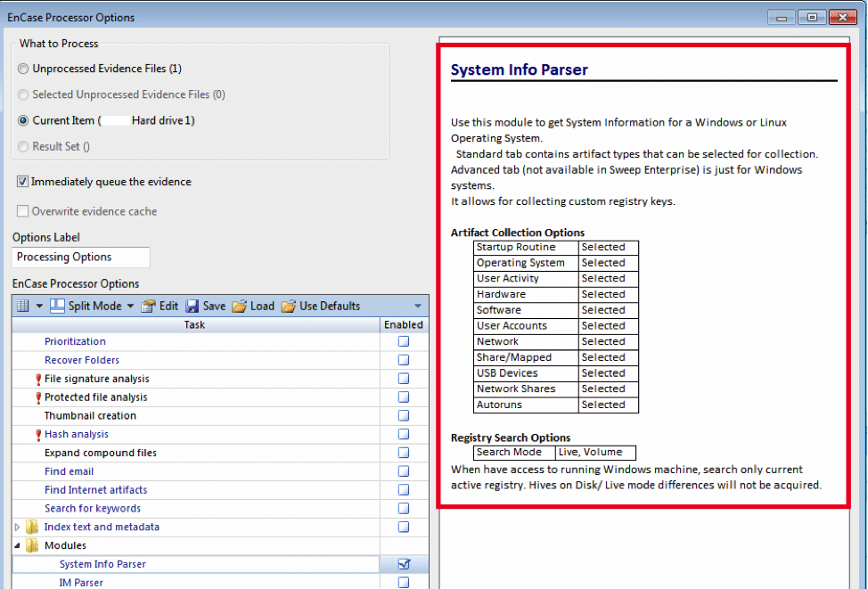
Task: Click the Save disk icon
Action: tap(192, 307)
